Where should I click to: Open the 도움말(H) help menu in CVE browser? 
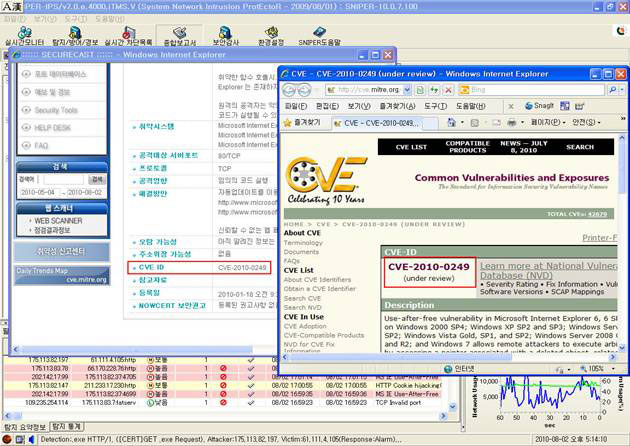470,106
